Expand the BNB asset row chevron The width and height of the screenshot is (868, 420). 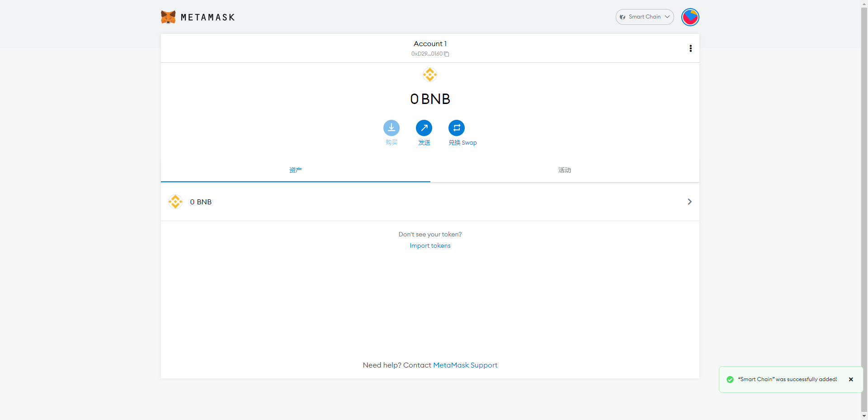point(689,202)
